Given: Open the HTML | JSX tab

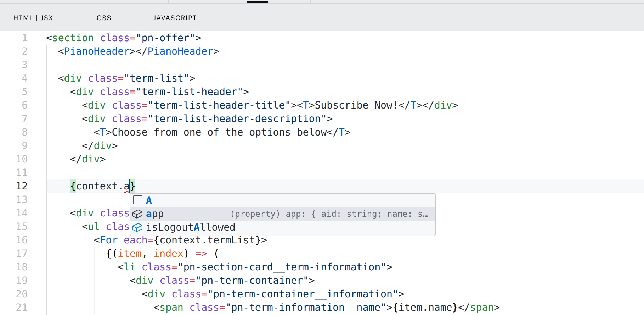Looking at the screenshot, I should click(33, 18).
